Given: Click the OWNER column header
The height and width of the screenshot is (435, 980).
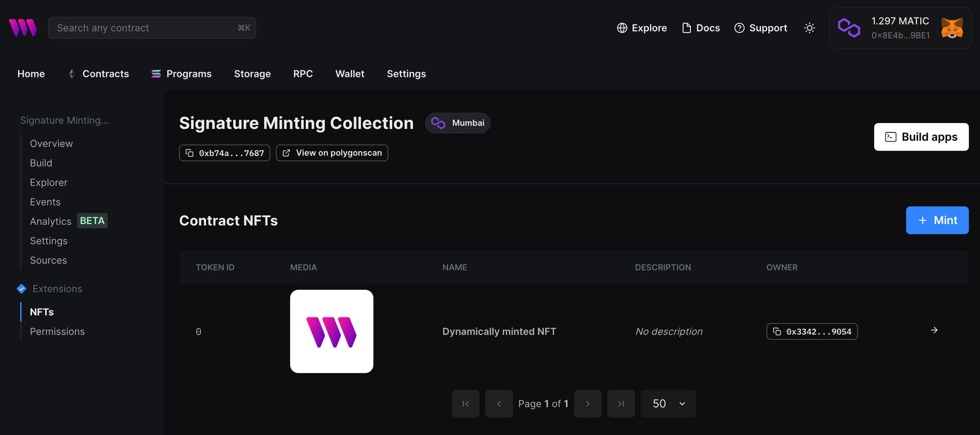Looking at the screenshot, I should pyautogui.click(x=782, y=267).
